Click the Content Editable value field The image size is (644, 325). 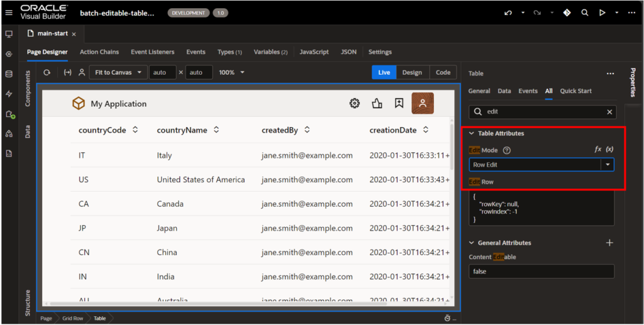pyautogui.click(x=541, y=272)
